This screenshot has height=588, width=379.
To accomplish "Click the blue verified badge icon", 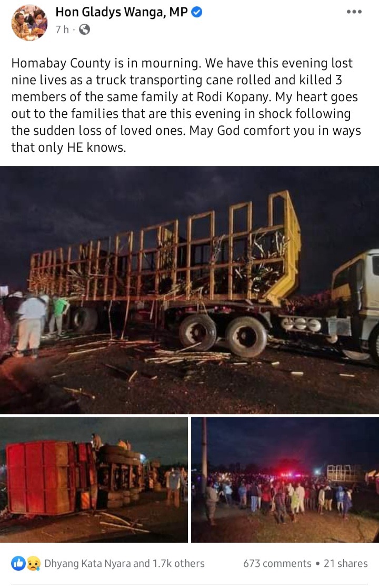I will pyautogui.click(x=197, y=12).
